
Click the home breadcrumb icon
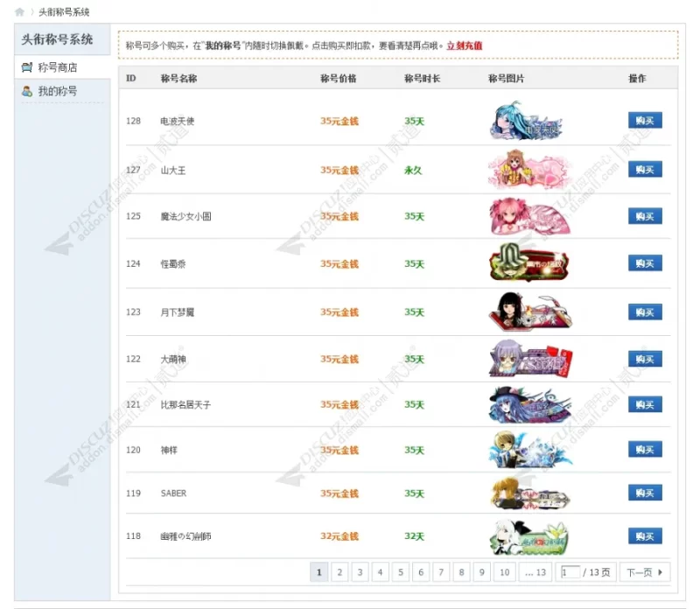click(x=19, y=12)
